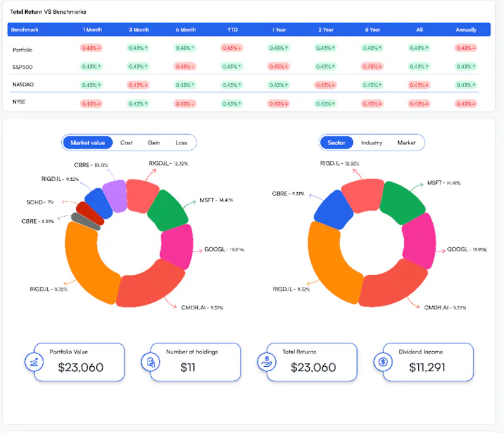Click Portfolio's Annually return badge
Image resolution: width=504 pixels, height=433 pixels.
(466, 48)
